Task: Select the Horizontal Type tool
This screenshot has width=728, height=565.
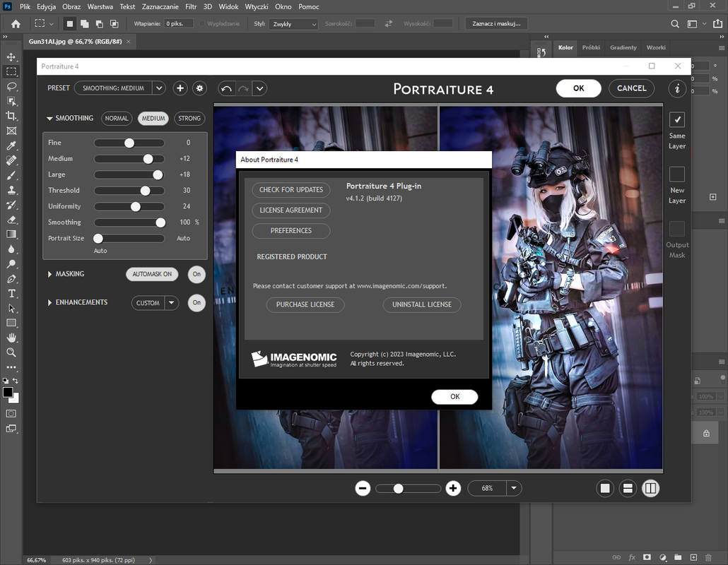Action: 11,294
